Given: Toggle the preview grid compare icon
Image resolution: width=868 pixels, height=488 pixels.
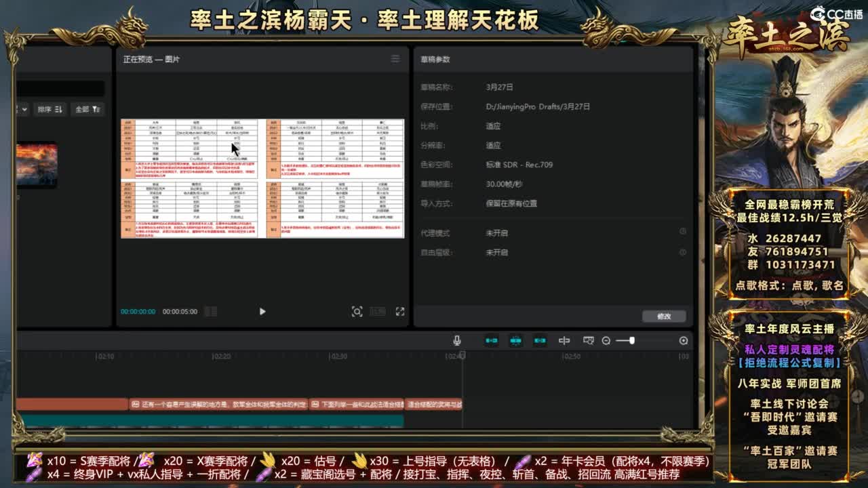Looking at the screenshot, I should click(211, 312).
